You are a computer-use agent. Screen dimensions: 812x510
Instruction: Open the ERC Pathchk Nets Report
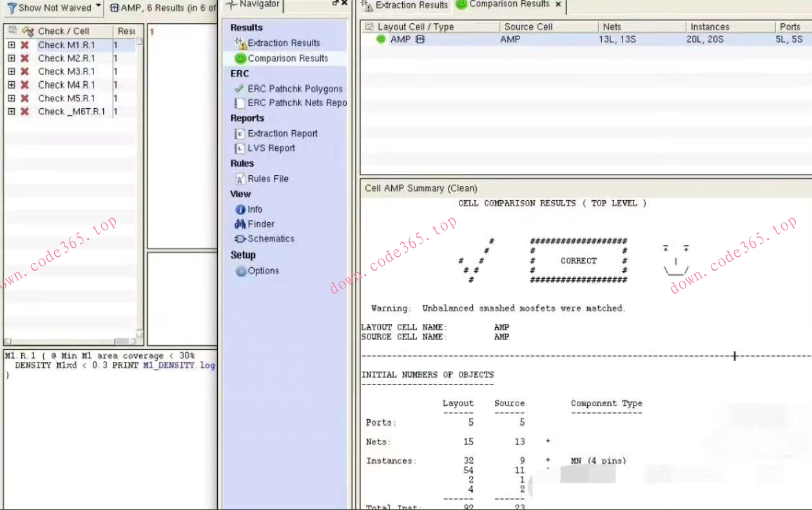click(296, 103)
